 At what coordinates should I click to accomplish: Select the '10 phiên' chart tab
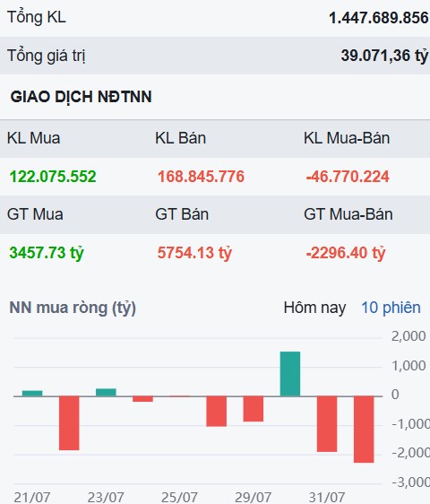click(391, 308)
